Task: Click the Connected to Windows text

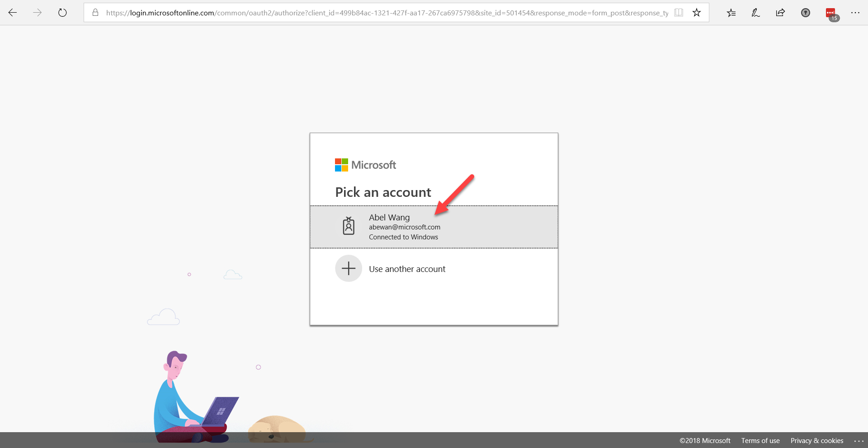Action: click(403, 237)
